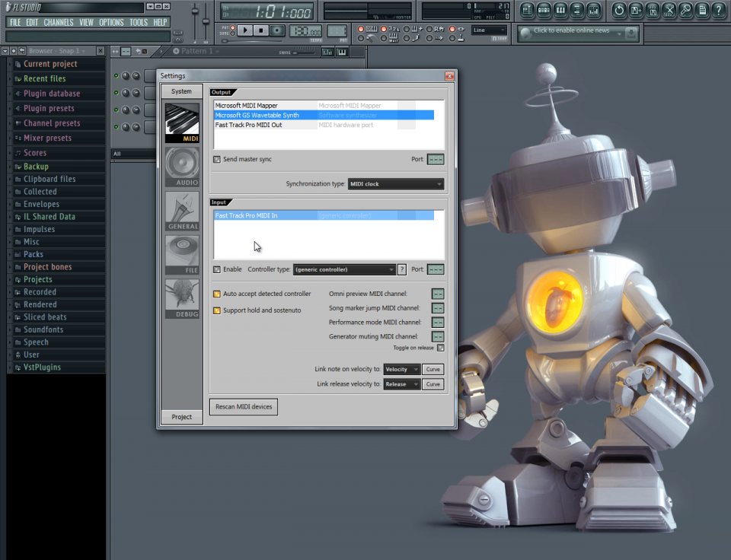Open the TOOLS menu

(x=139, y=22)
